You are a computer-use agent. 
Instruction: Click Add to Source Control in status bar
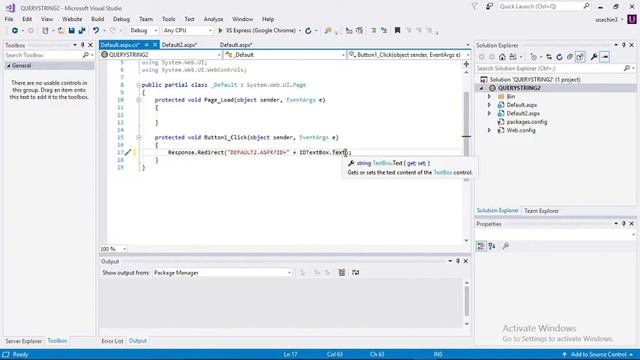pos(599,354)
